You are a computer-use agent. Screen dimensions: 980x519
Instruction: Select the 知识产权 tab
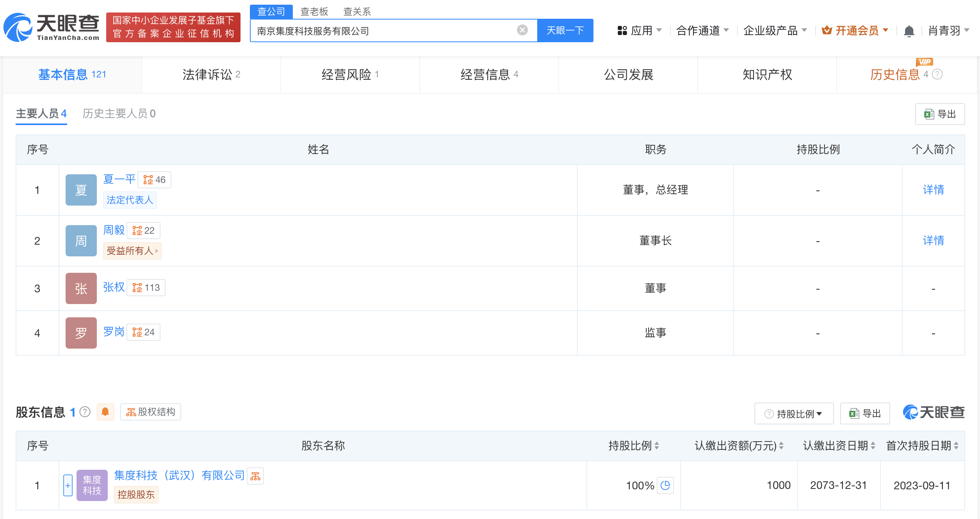click(x=767, y=74)
